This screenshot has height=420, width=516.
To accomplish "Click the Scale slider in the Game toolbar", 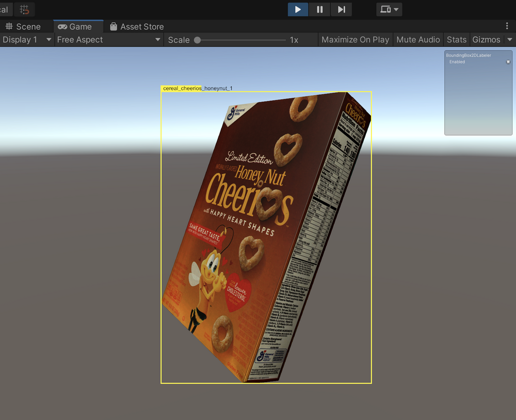I will (x=198, y=39).
